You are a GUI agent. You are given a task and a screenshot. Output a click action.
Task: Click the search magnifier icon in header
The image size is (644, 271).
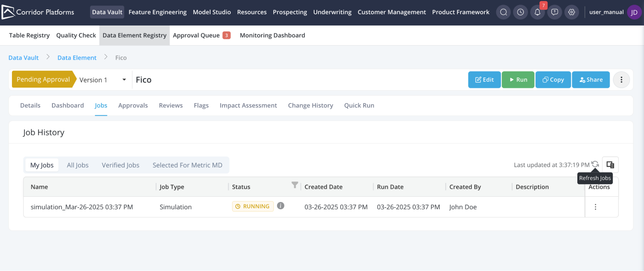[503, 12]
